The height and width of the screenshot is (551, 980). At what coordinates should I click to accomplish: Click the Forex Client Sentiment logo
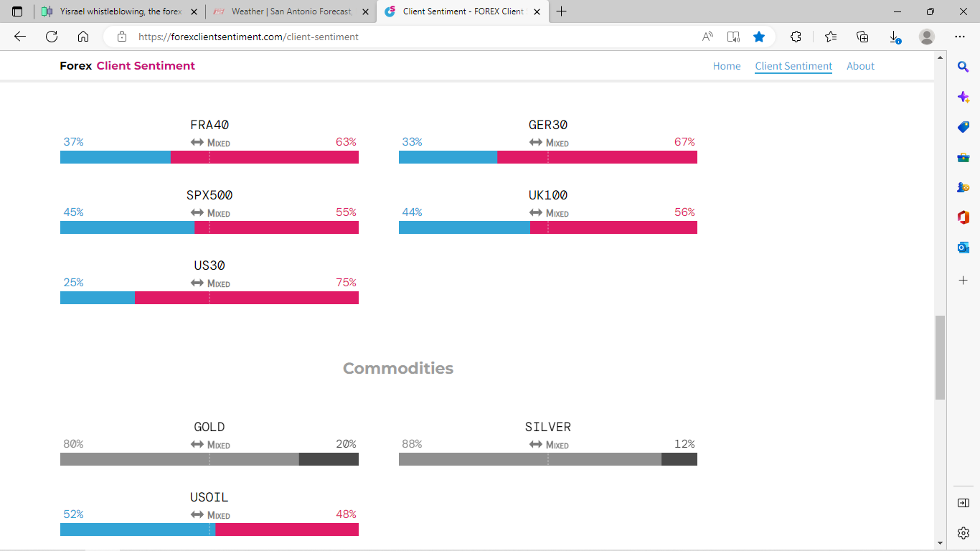click(x=127, y=66)
